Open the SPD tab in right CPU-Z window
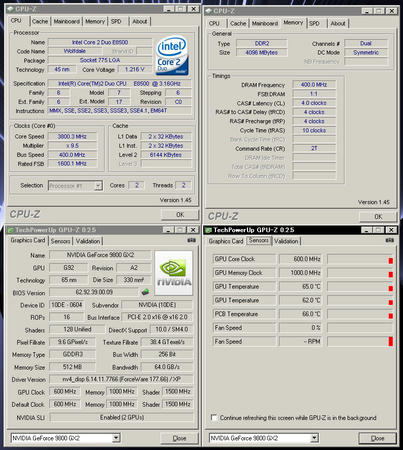Screen dimensions: 403x450 coord(314,23)
